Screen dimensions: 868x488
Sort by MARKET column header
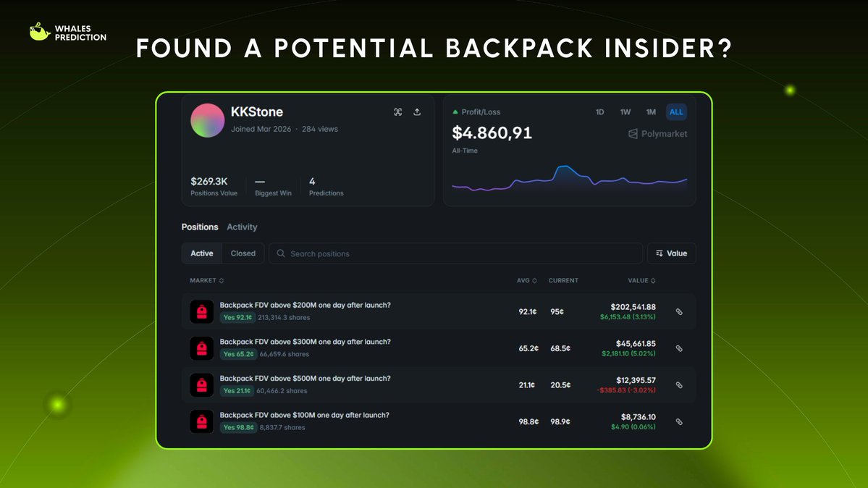click(206, 280)
